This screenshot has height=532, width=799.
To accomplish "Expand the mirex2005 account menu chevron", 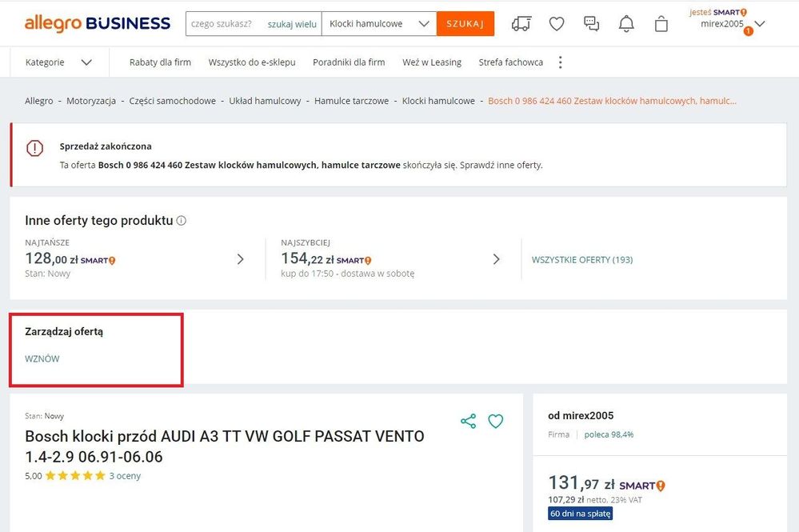I will (x=759, y=24).
